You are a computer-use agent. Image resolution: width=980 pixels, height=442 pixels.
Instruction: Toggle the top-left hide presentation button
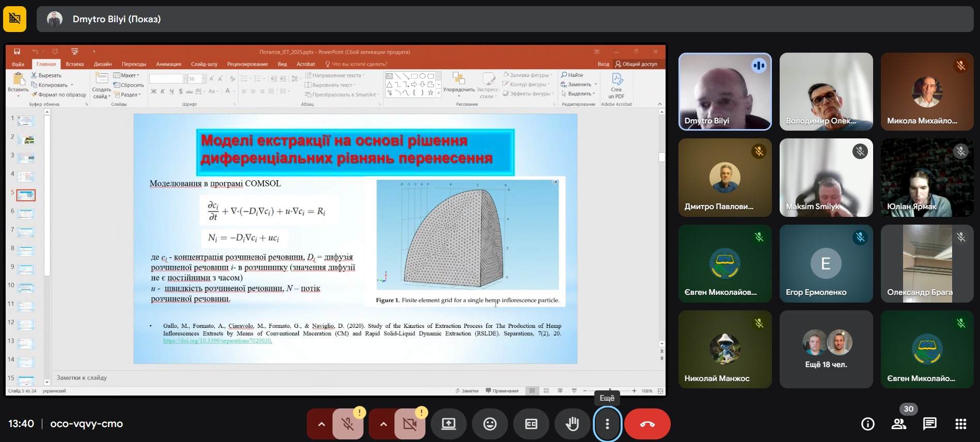(14, 19)
